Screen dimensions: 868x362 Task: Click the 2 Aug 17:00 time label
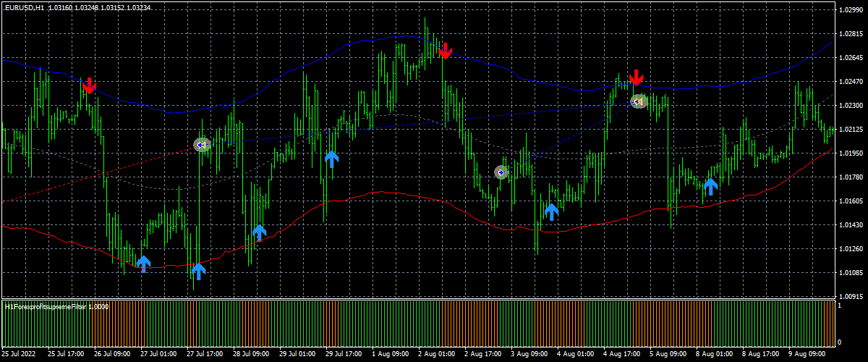tap(482, 354)
